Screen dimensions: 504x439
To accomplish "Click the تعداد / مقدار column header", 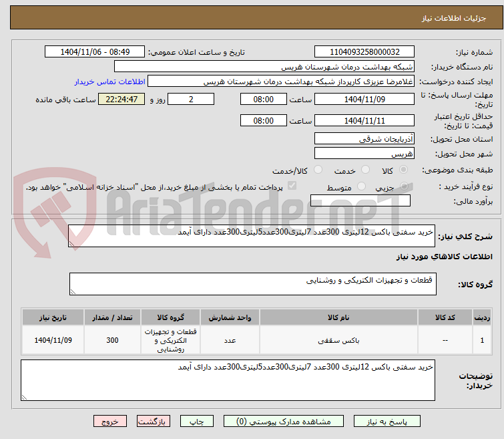I will click(113, 317).
